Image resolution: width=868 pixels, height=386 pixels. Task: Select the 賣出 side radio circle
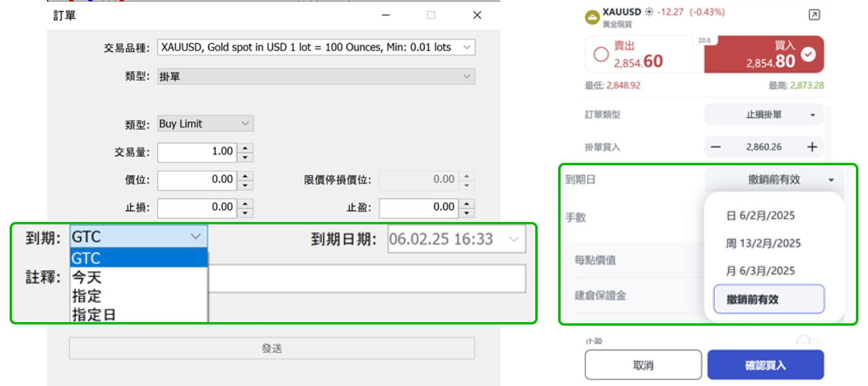tap(601, 54)
